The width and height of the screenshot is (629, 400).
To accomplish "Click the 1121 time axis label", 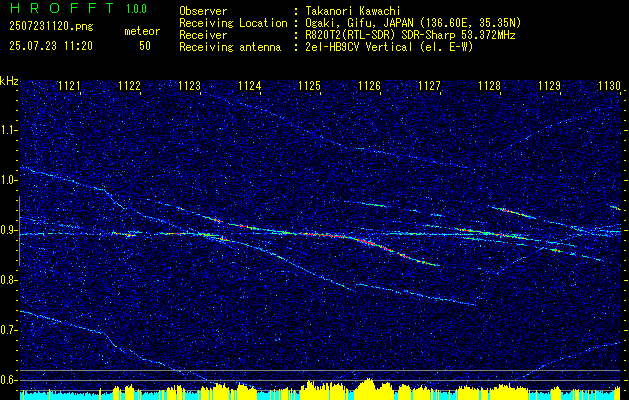I will coord(69,86).
